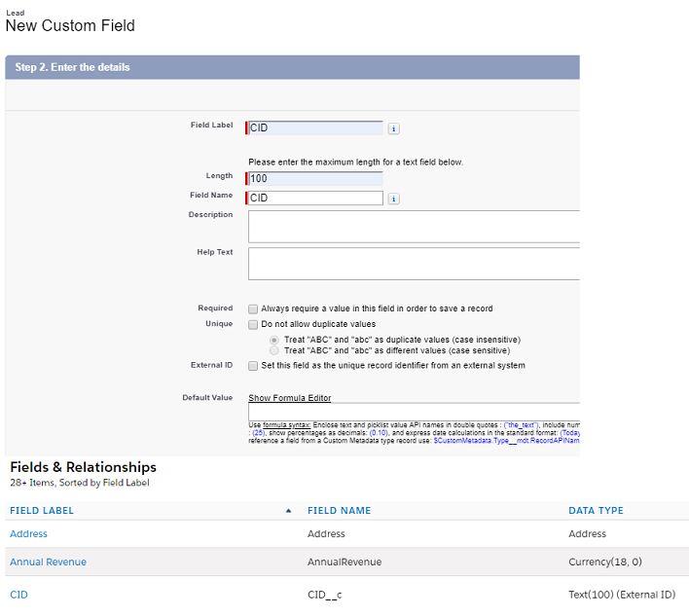Open the CID field link
The width and height of the screenshot is (689, 616).
tap(18, 595)
